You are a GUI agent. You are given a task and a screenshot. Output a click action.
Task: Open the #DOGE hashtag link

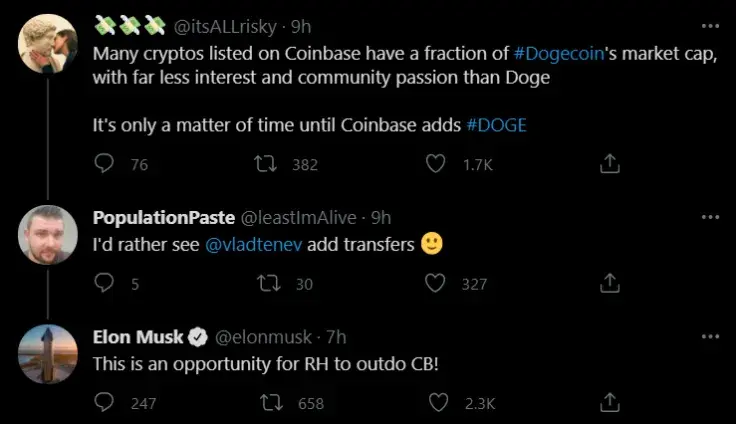pos(496,125)
